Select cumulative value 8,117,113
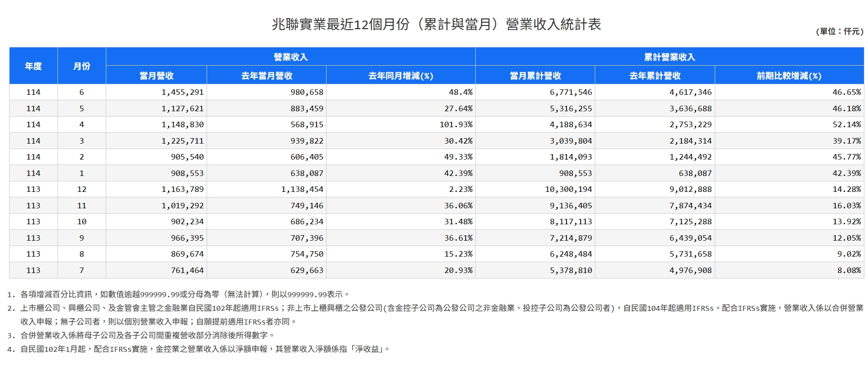Image resolution: width=868 pixels, height=366 pixels. tap(571, 222)
